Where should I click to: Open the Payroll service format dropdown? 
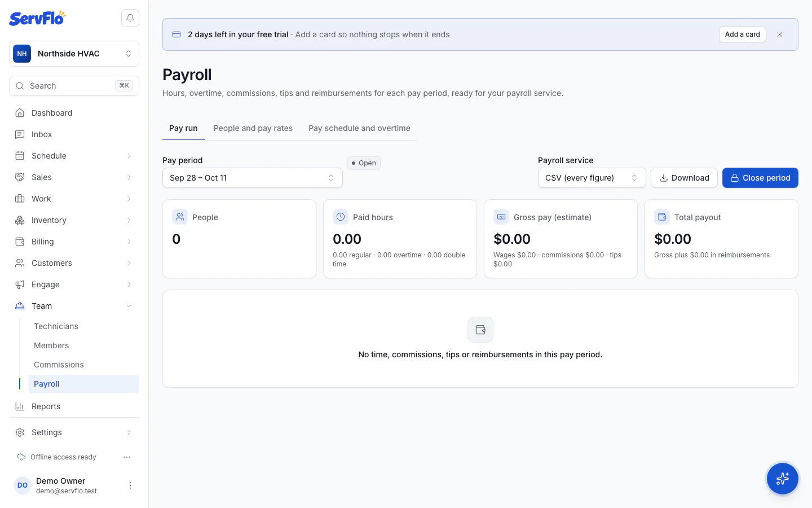(x=592, y=178)
